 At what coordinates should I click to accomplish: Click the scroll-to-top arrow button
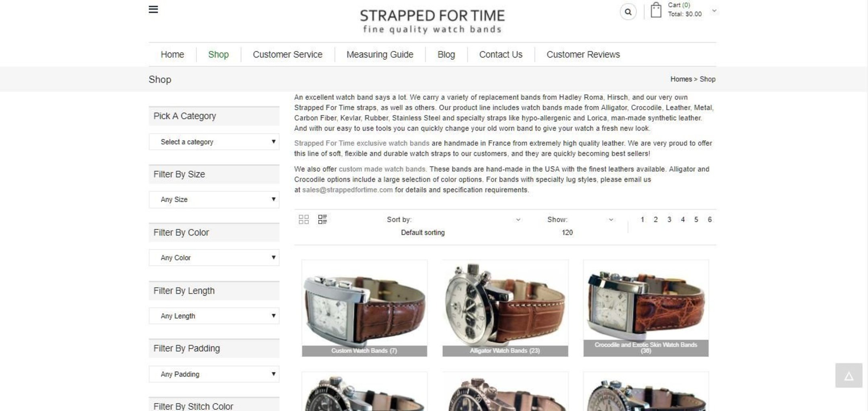(849, 376)
